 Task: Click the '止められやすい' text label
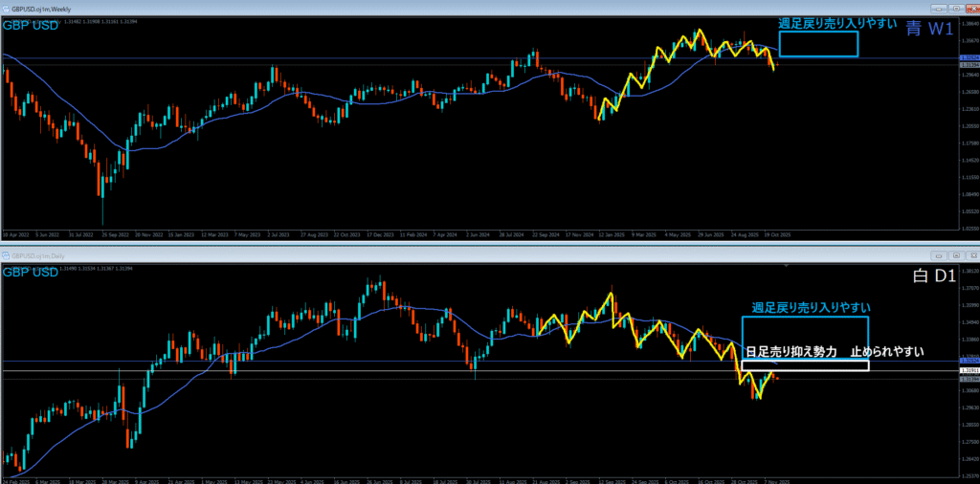[x=887, y=352]
